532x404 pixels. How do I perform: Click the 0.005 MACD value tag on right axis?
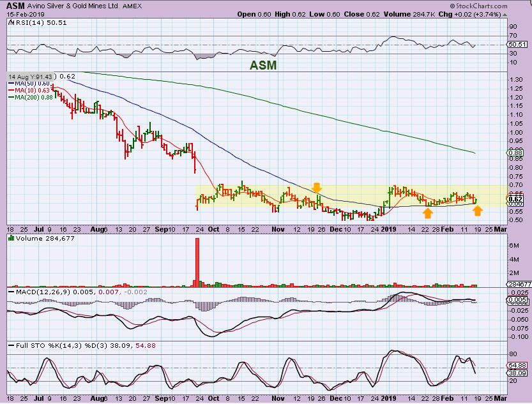tap(517, 300)
